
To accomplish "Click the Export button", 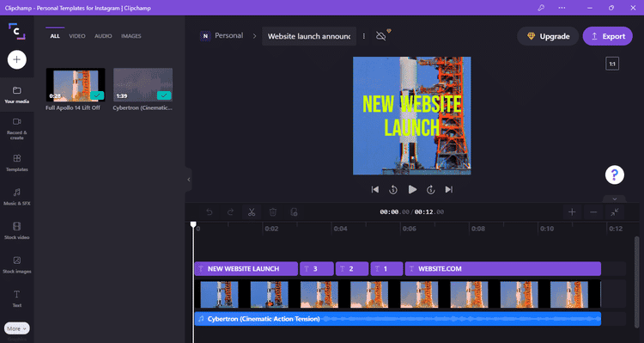I will pos(607,36).
